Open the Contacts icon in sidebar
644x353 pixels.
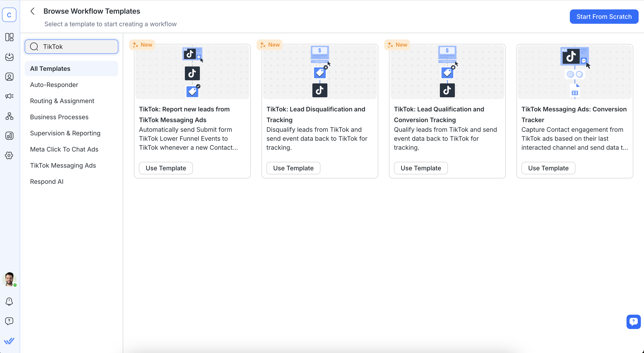pyautogui.click(x=9, y=76)
